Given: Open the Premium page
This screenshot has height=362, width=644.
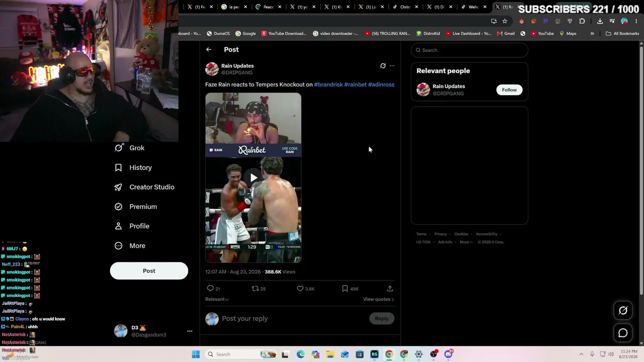Looking at the screenshot, I should click(136, 207).
